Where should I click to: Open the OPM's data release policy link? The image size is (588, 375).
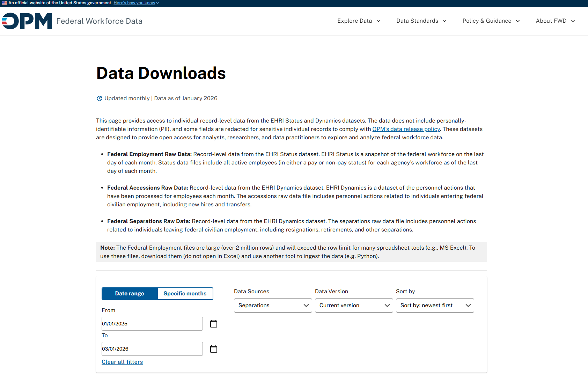click(406, 129)
